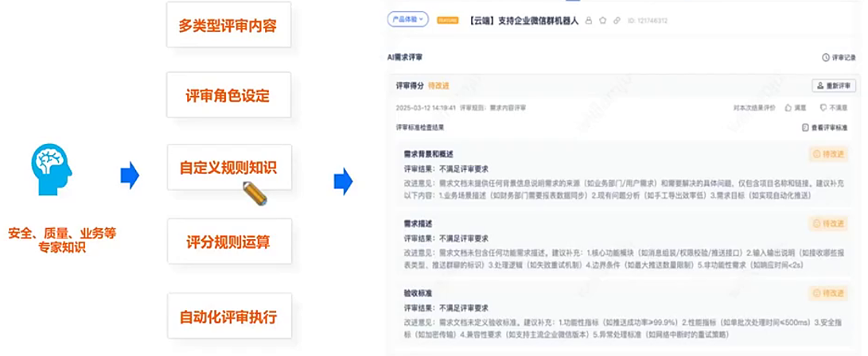Click the 待改进 badge on 需求背景和概述
The height and width of the screenshot is (356, 868).
pyautogui.click(x=828, y=154)
